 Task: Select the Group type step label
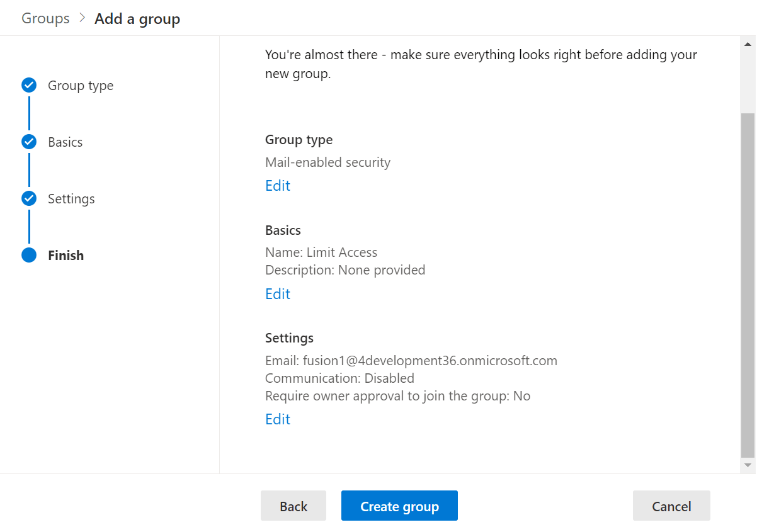coord(81,85)
